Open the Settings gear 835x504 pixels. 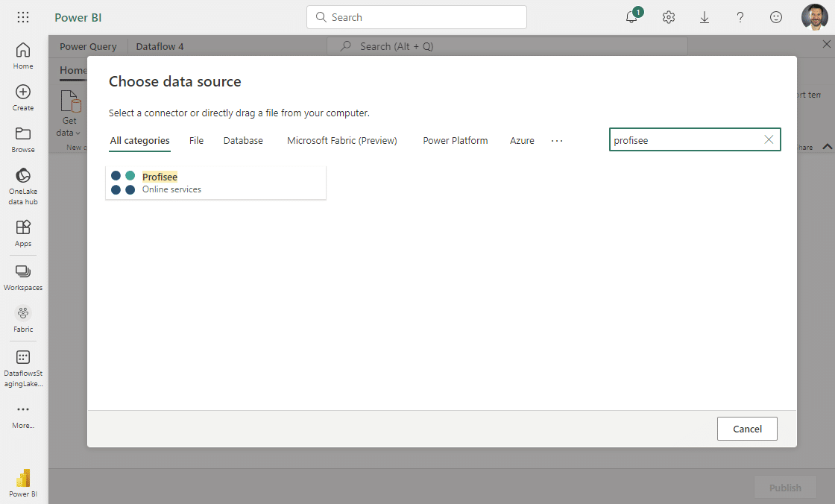tap(668, 17)
